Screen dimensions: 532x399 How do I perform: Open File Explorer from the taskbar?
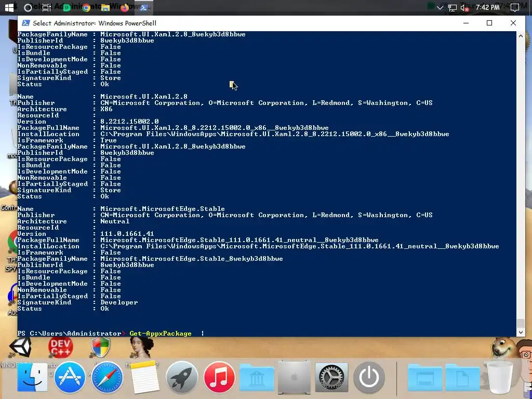pos(105,7)
